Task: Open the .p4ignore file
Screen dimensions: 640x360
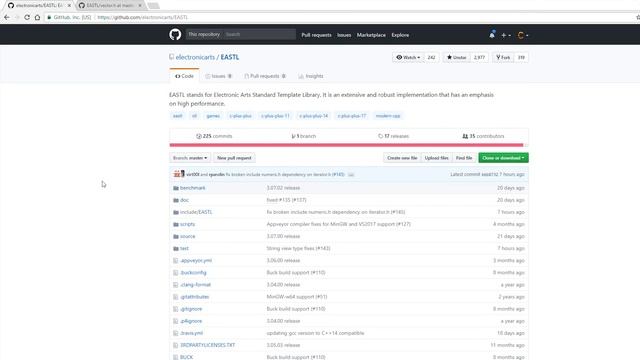Action: tap(191, 321)
